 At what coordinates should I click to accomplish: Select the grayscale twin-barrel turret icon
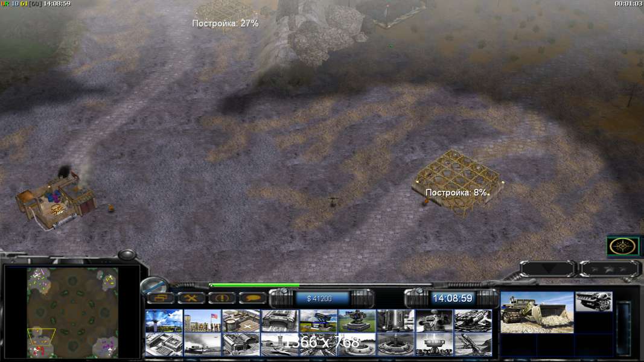[x=434, y=321]
